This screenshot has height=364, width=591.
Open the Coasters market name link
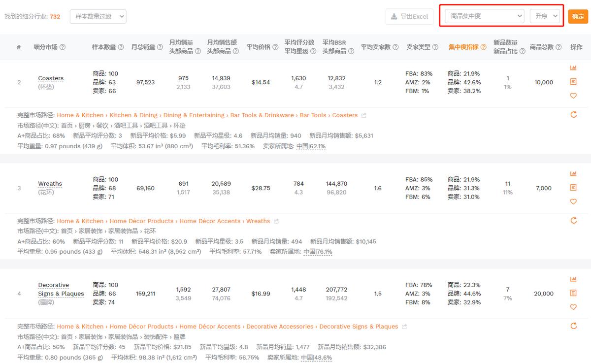(51, 78)
